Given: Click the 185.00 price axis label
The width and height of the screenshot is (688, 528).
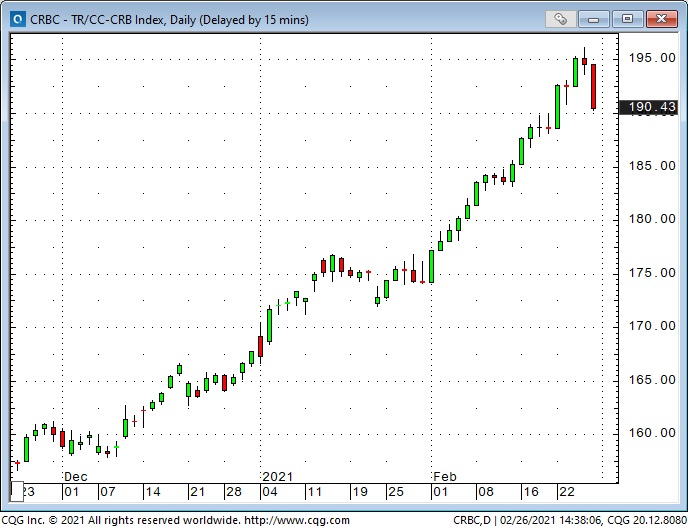Looking at the screenshot, I should 652,166.
